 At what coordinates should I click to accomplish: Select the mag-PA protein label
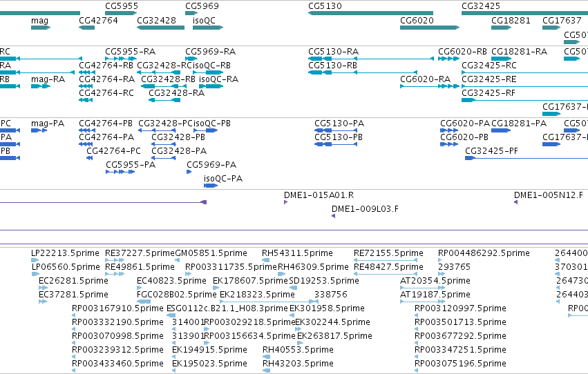(x=48, y=123)
